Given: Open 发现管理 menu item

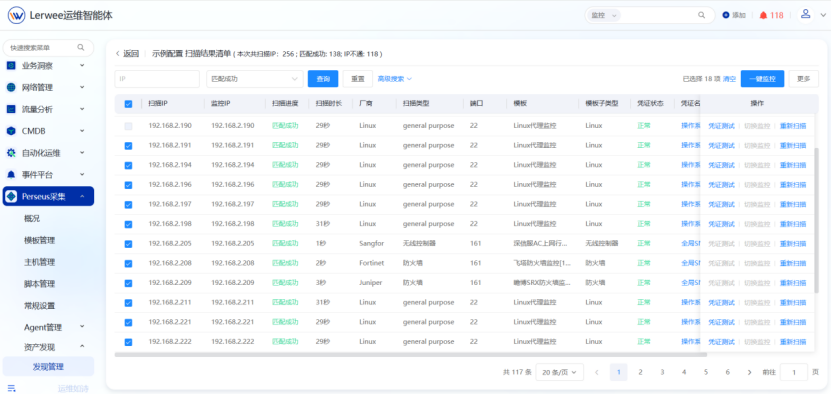Looking at the screenshot, I should click(48, 366).
